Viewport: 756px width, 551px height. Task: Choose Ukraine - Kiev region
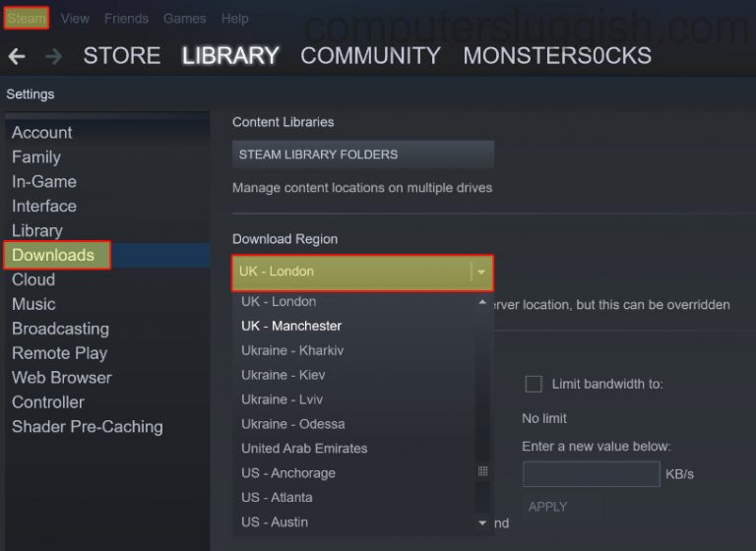click(x=354, y=375)
